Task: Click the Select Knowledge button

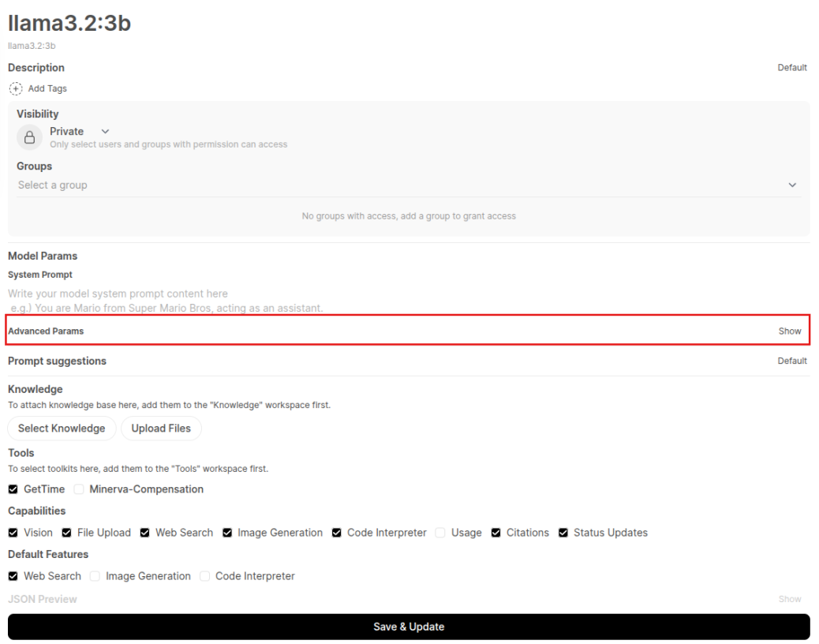Action: point(62,429)
